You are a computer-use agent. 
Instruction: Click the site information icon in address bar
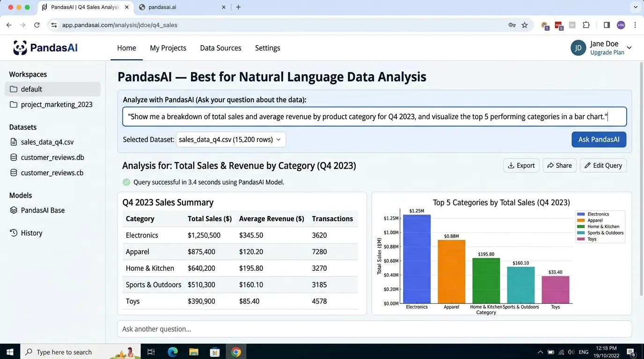pos(54,25)
